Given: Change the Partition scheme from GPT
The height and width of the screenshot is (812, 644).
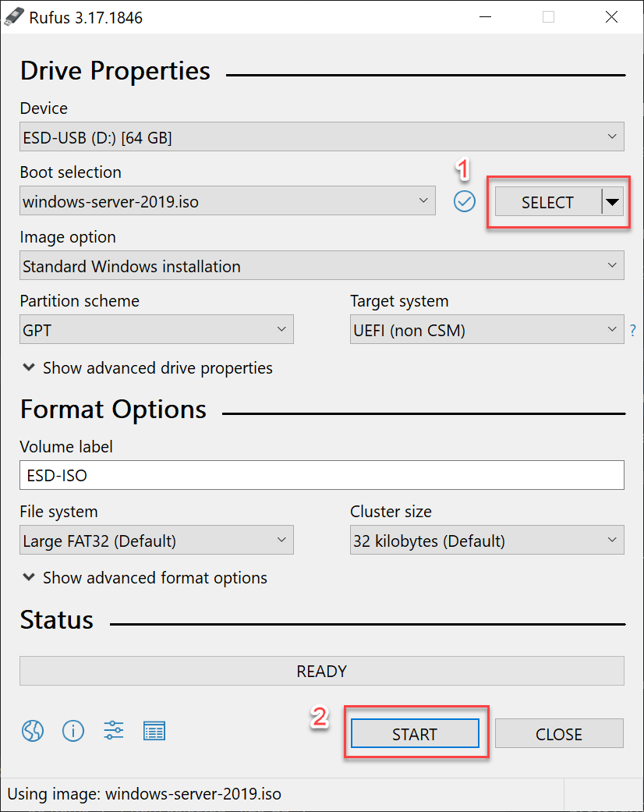Looking at the screenshot, I should click(156, 331).
